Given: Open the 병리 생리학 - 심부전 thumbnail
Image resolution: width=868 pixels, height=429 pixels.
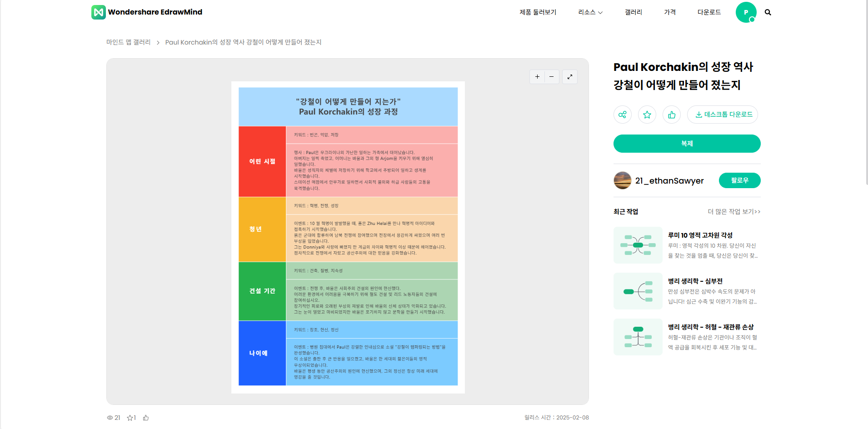Looking at the screenshot, I should [638, 291].
